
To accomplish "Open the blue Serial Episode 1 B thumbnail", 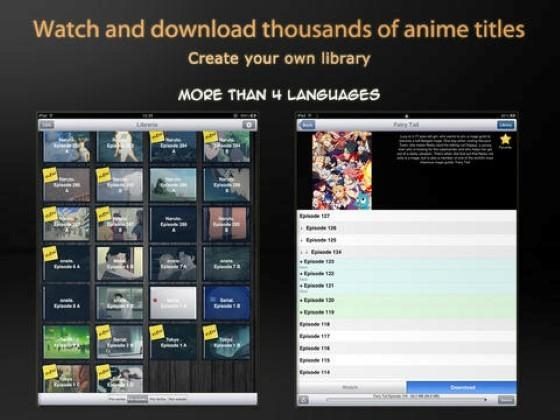I will click(226, 303).
